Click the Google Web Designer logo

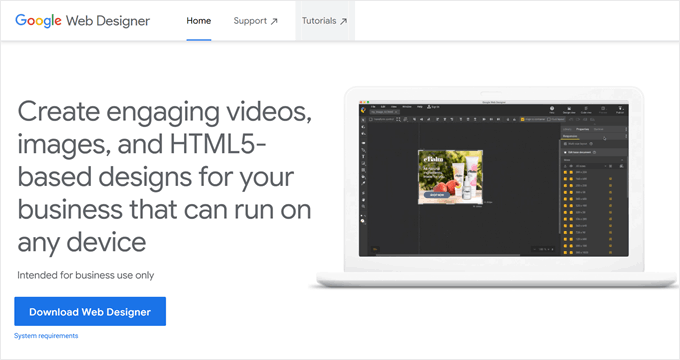tap(82, 20)
